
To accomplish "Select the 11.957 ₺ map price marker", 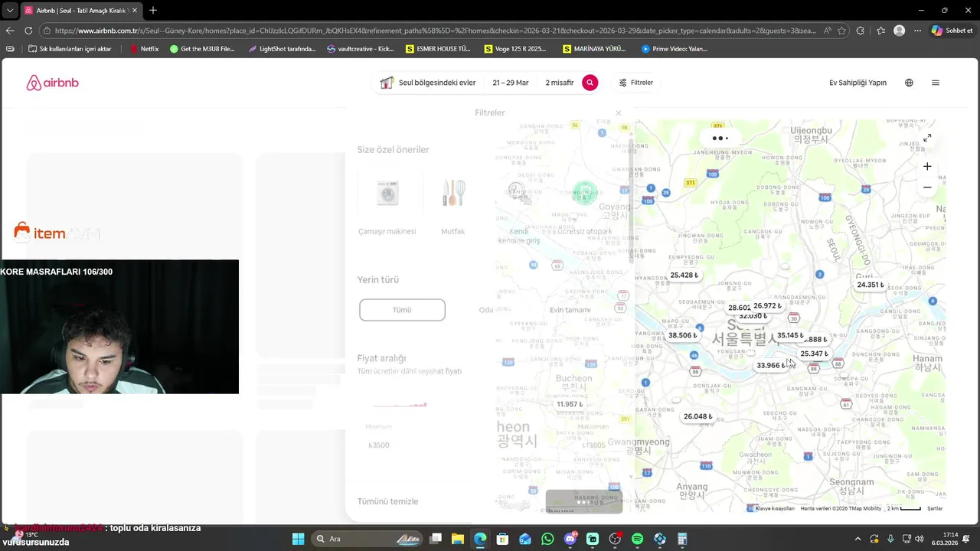I will pos(570,404).
